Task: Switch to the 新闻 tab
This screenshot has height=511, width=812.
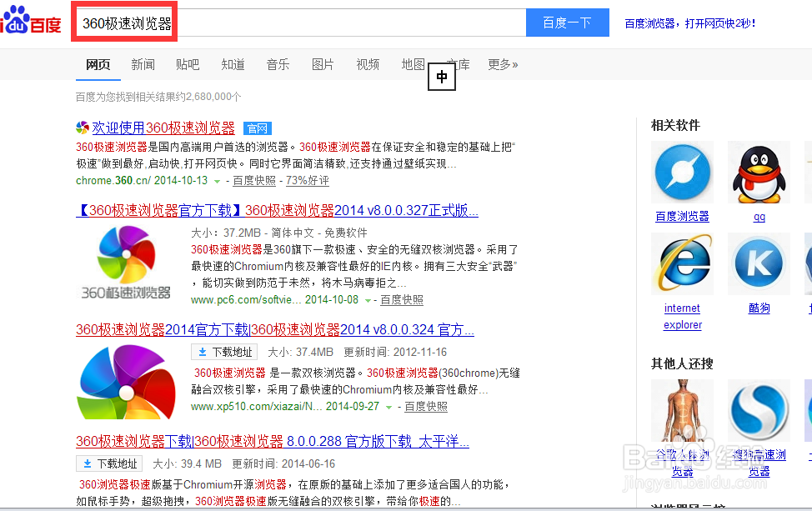Action: pyautogui.click(x=143, y=65)
